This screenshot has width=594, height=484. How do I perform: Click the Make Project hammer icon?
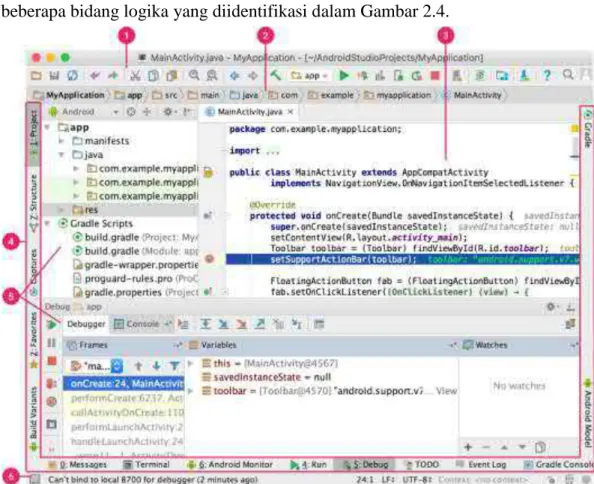(276, 75)
